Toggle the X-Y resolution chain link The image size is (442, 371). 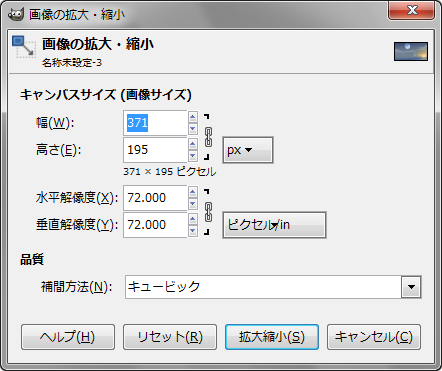[208, 212]
